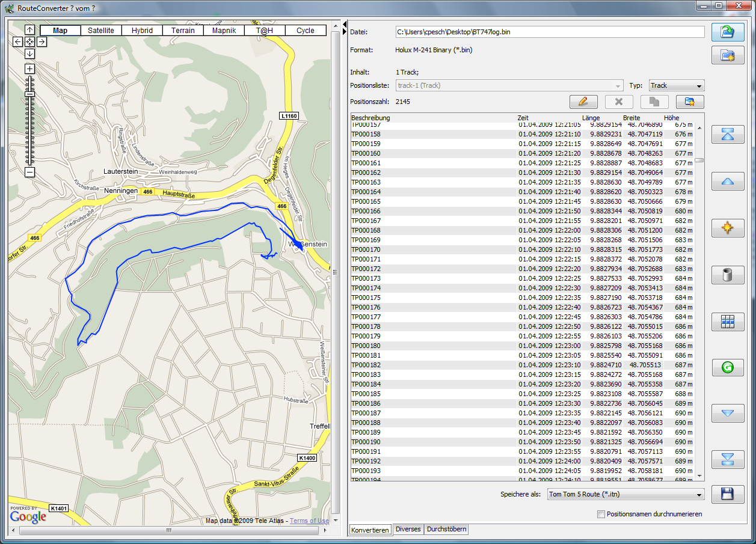The image size is (756, 544).
Task: Click the green revert route icon
Action: (727, 367)
